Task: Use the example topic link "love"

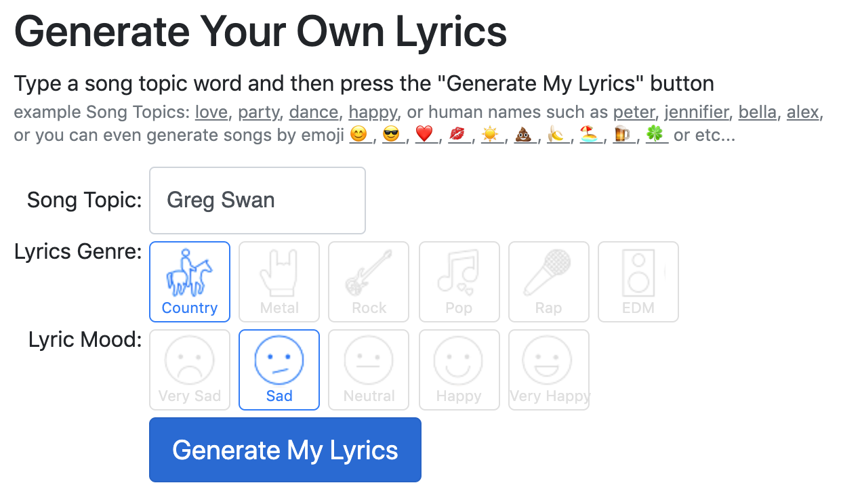Action: [x=211, y=112]
